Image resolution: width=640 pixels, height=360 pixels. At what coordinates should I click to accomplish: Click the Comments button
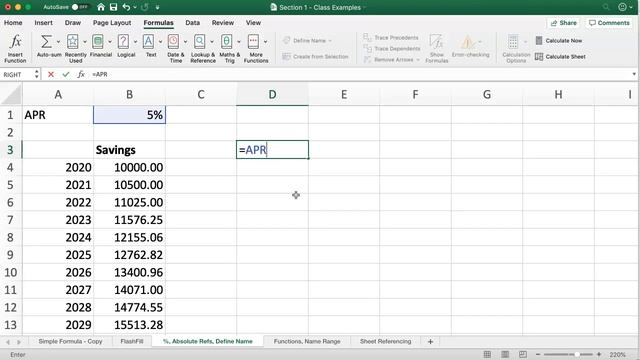pyautogui.click(x=609, y=23)
